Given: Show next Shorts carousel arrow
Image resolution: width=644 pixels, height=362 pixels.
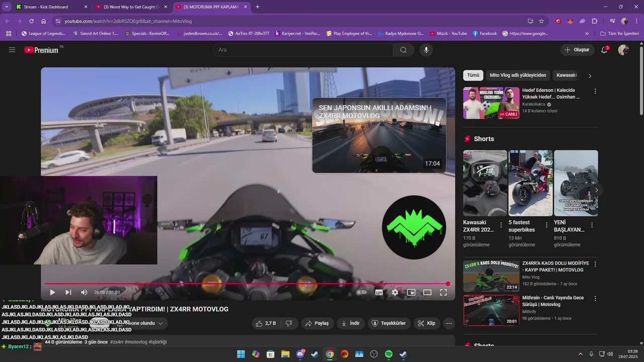Looking at the screenshot, I should click(x=596, y=190).
